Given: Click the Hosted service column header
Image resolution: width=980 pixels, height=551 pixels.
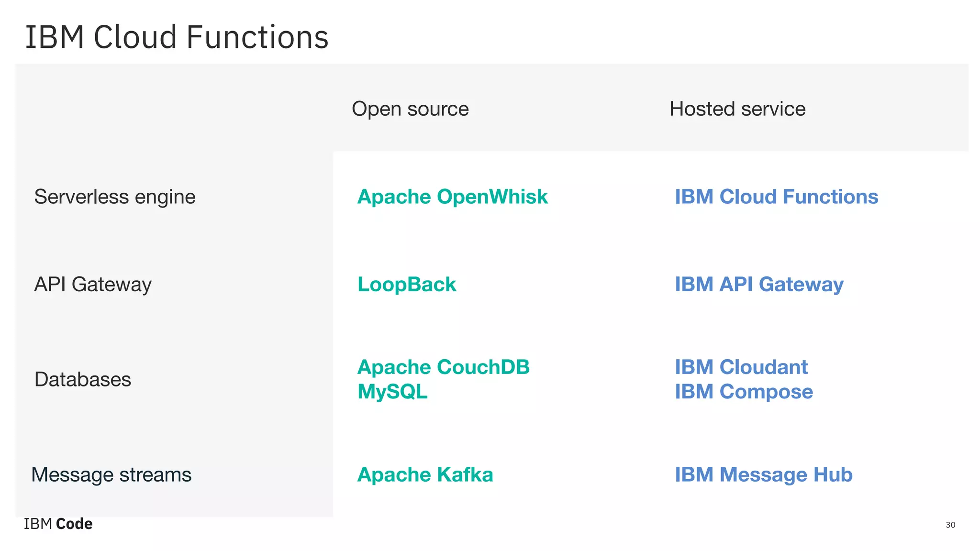Looking at the screenshot, I should tap(737, 109).
